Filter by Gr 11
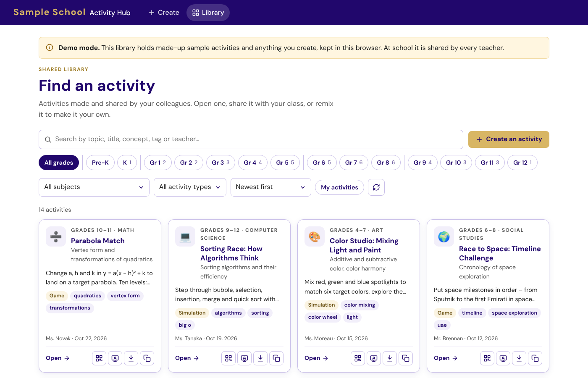 point(490,163)
